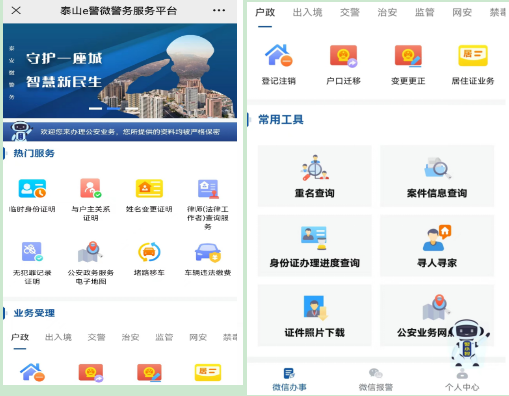Screen dimensions: 509x396
Task: Tap the 户口迁移 icon in right panel
Action: [x=343, y=56]
